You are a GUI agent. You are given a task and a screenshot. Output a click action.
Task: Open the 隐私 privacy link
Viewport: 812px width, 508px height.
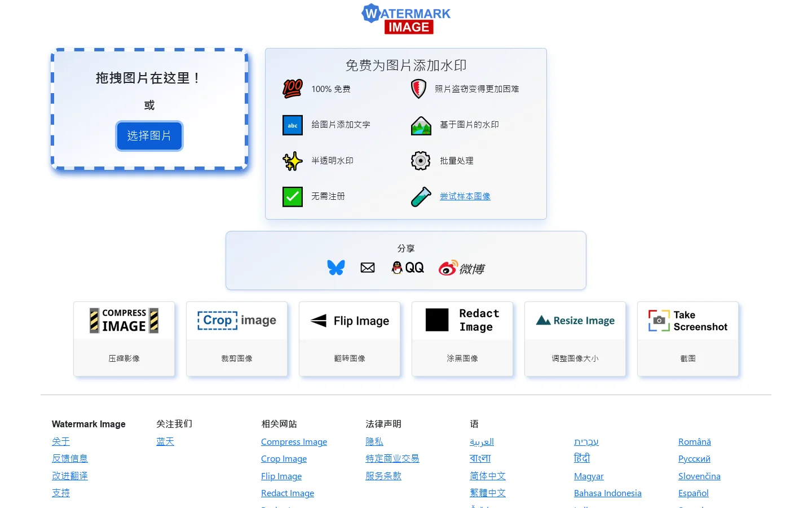tap(374, 441)
